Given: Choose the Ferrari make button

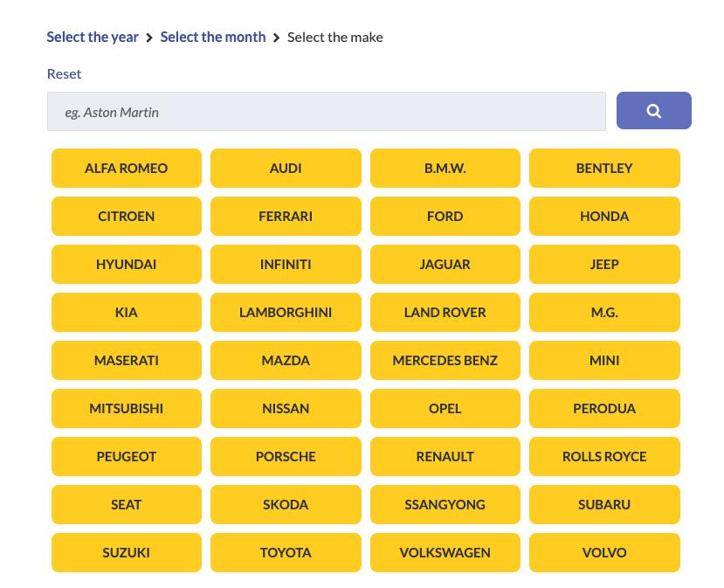Looking at the screenshot, I should [x=286, y=216].
